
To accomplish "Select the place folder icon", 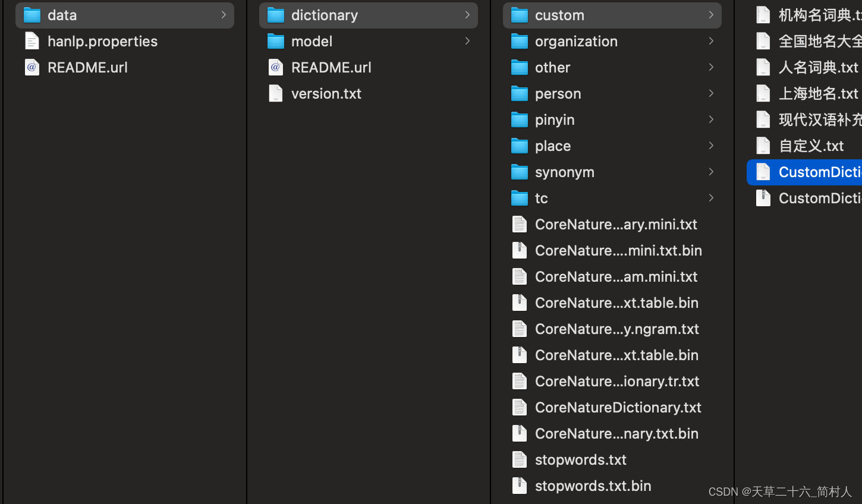I will [519, 146].
